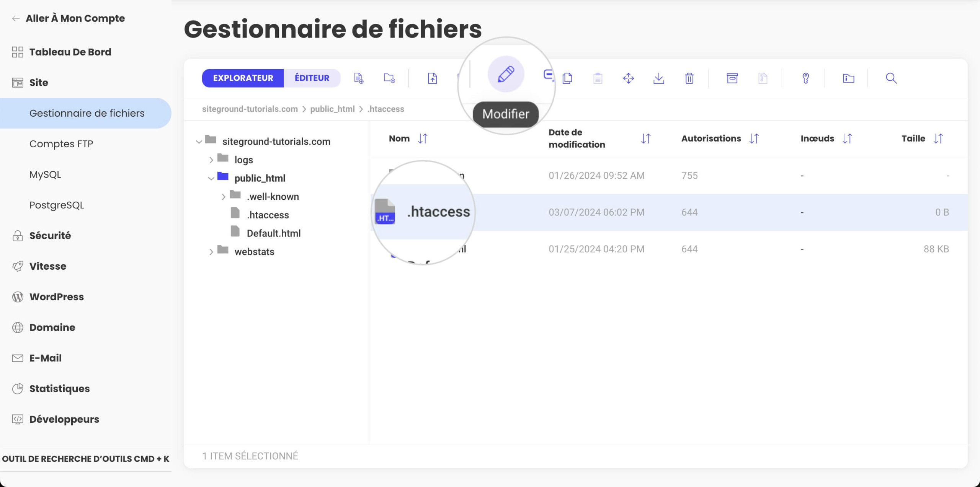
Task: Click OUTIL DE RECHERCHE D'OUTILS CMD + K
Action: [86, 459]
